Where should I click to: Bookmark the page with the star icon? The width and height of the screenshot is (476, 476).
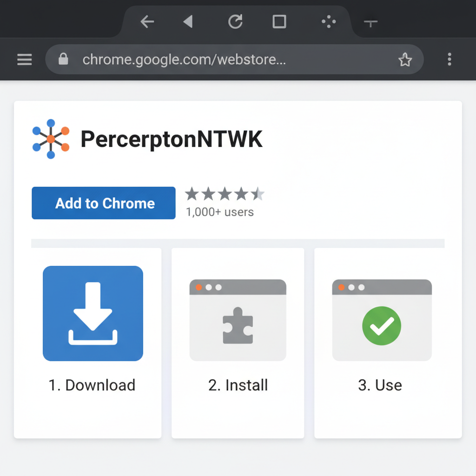pos(405,59)
